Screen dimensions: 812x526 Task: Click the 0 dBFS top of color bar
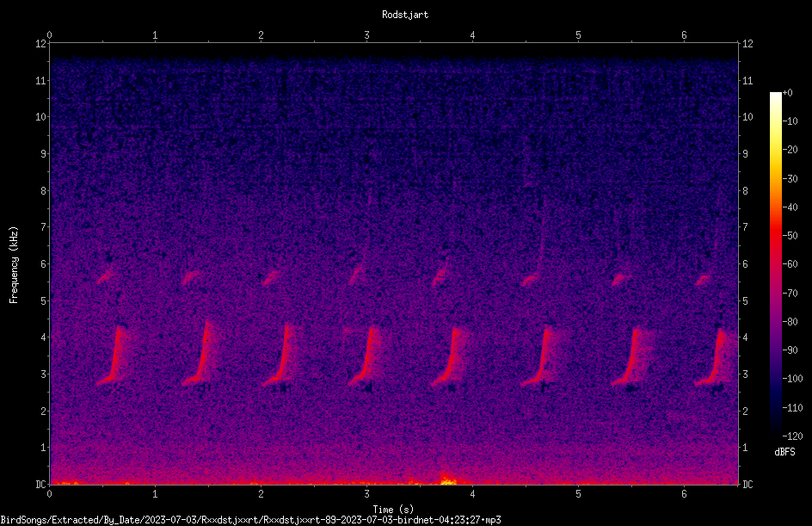[776, 95]
